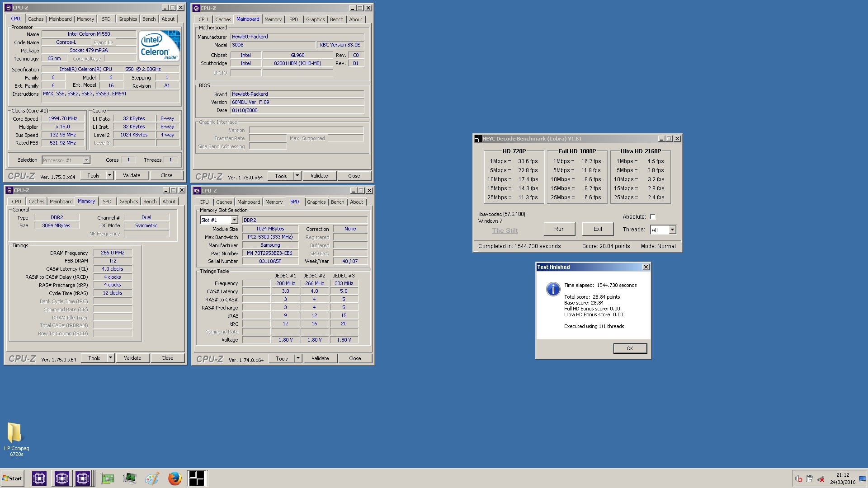This screenshot has width=868, height=488.
Task: Toggle the Absolute checkbox
Action: click(653, 217)
